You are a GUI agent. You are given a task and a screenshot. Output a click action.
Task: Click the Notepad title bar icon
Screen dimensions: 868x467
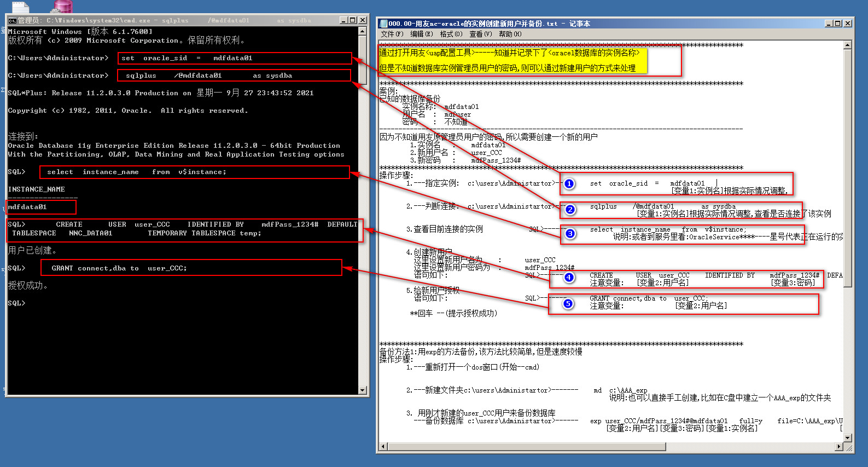[383, 24]
